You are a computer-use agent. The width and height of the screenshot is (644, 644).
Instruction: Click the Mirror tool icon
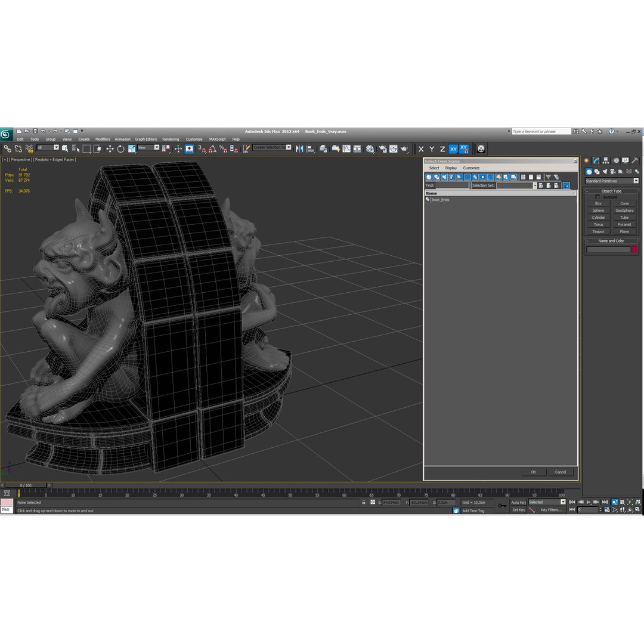pyautogui.click(x=299, y=148)
